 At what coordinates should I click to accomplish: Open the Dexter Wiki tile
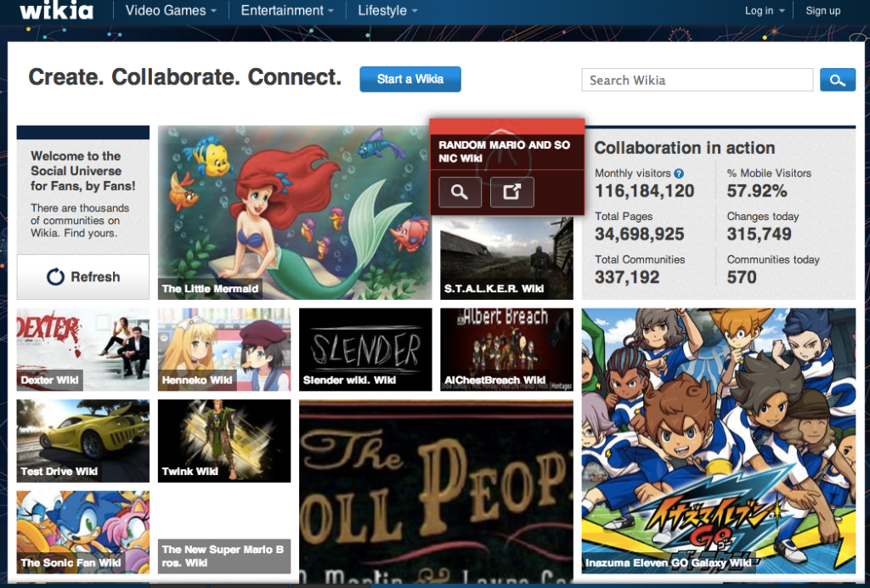coord(83,349)
